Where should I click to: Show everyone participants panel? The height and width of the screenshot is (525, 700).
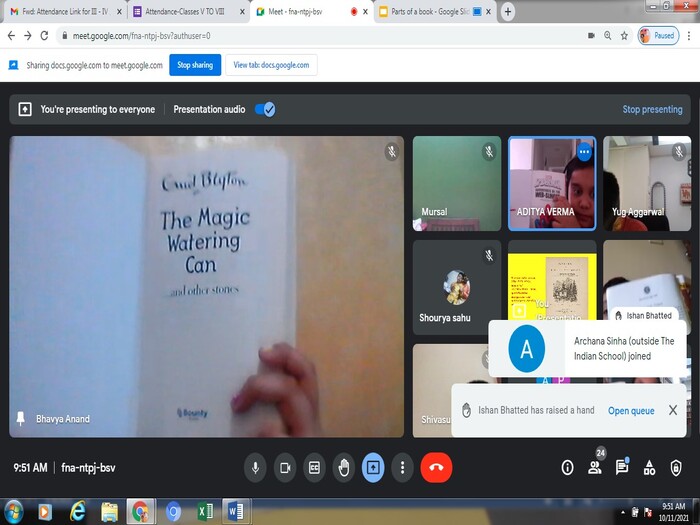[595, 467]
